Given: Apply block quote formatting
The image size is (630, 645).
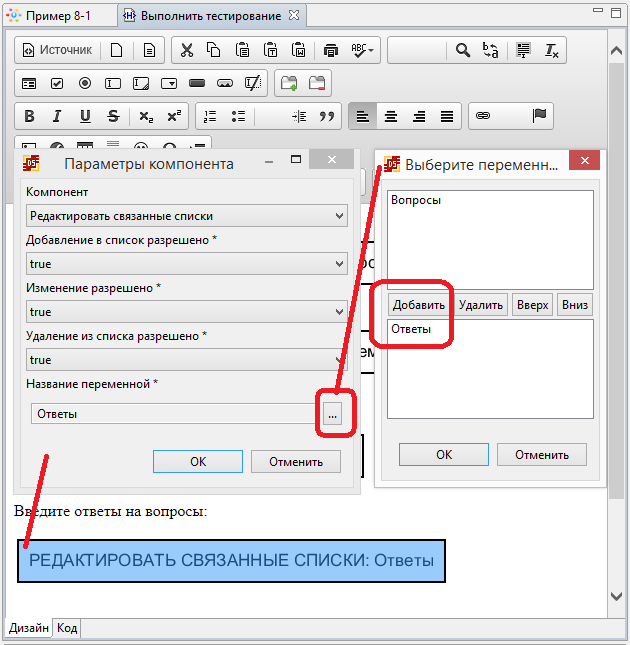Looking at the screenshot, I should [327, 116].
